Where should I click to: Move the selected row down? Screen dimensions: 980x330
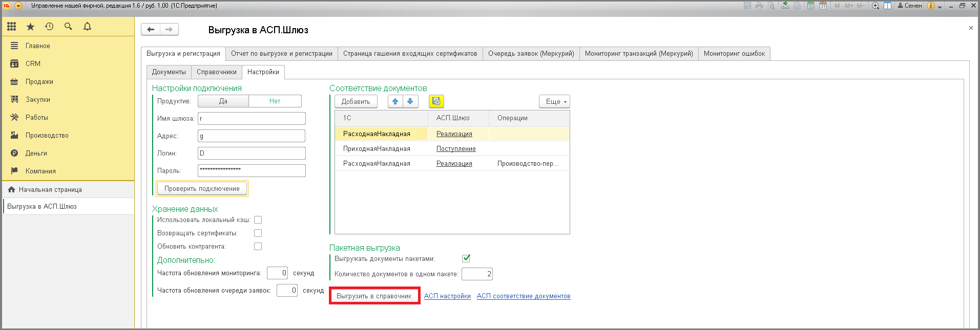pyautogui.click(x=410, y=101)
